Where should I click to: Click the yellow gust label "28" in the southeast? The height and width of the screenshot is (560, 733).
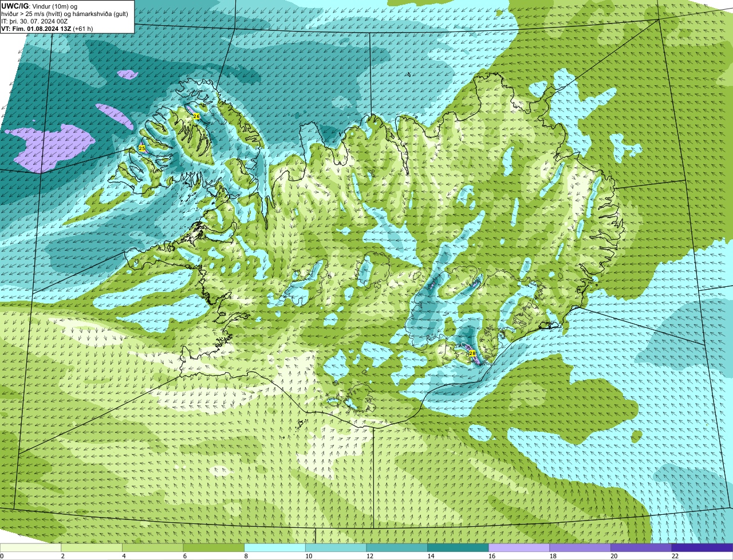[x=472, y=353]
